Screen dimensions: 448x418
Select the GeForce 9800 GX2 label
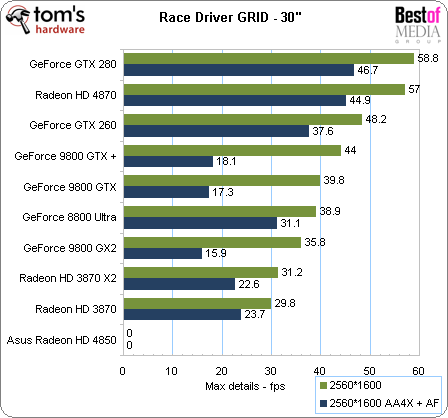(x=70, y=248)
